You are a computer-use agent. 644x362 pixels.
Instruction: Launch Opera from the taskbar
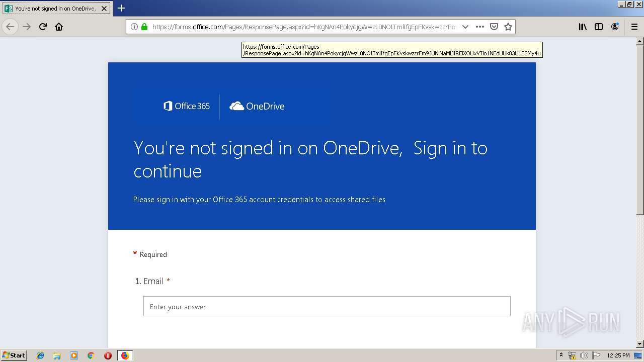click(108, 355)
